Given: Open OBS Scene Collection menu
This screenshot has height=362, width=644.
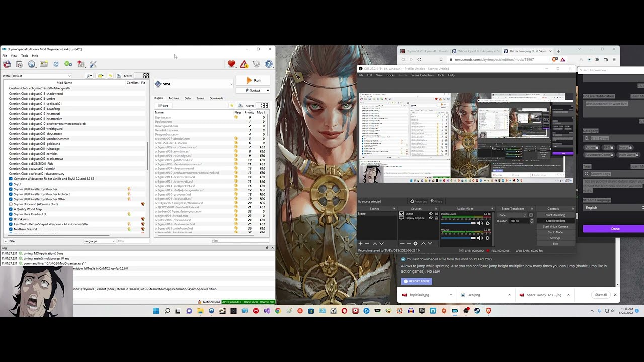Looking at the screenshot, I should pyautogui.click(x=422, y=75).
